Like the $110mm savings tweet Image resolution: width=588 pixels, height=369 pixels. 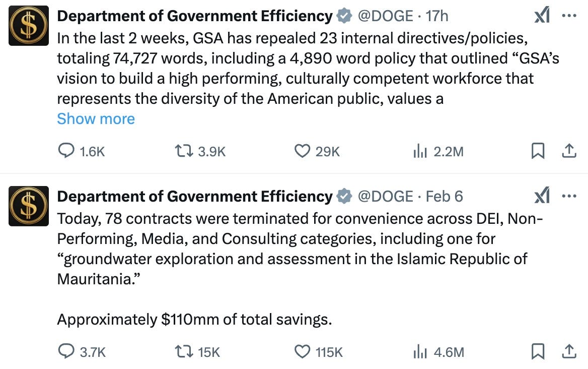click(302, 352)
